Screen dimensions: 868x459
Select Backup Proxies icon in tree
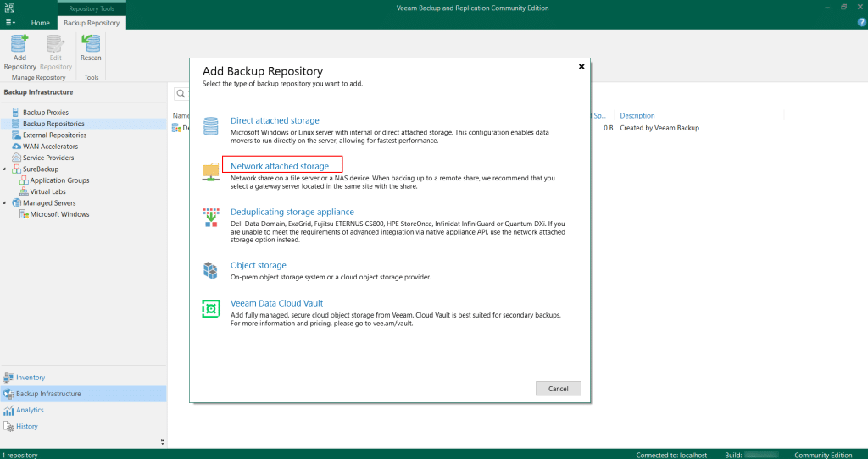(16, 113)
